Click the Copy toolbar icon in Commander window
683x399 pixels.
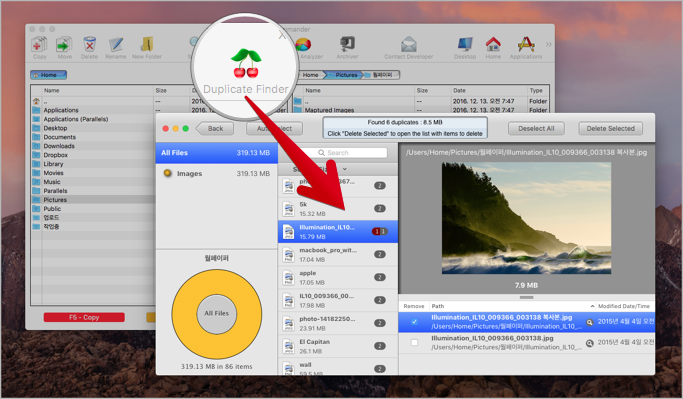tap(39, 44)
